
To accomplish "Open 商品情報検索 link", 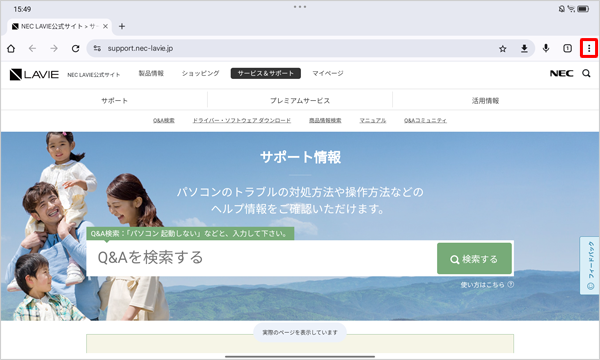I will pyautogui.click(x=325, y=121).
